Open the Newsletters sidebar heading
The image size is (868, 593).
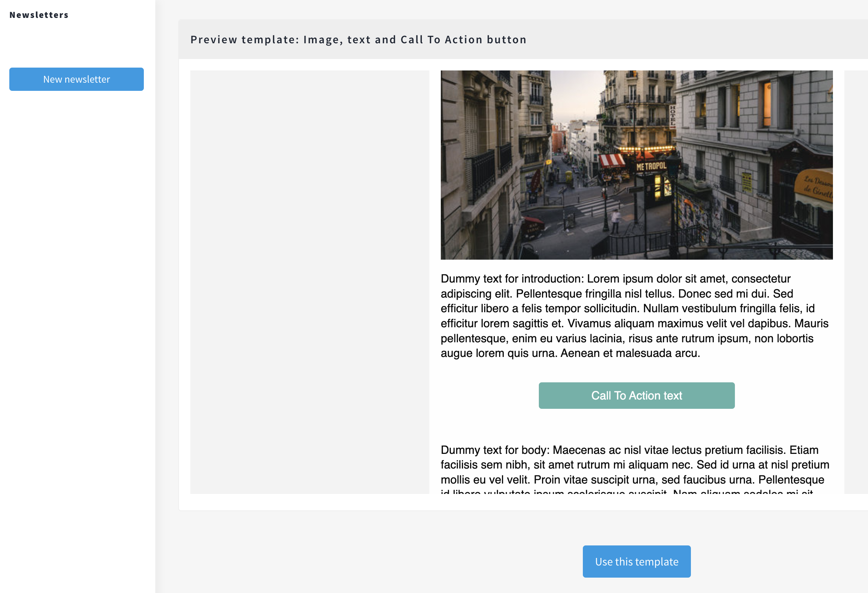(39, 15)
